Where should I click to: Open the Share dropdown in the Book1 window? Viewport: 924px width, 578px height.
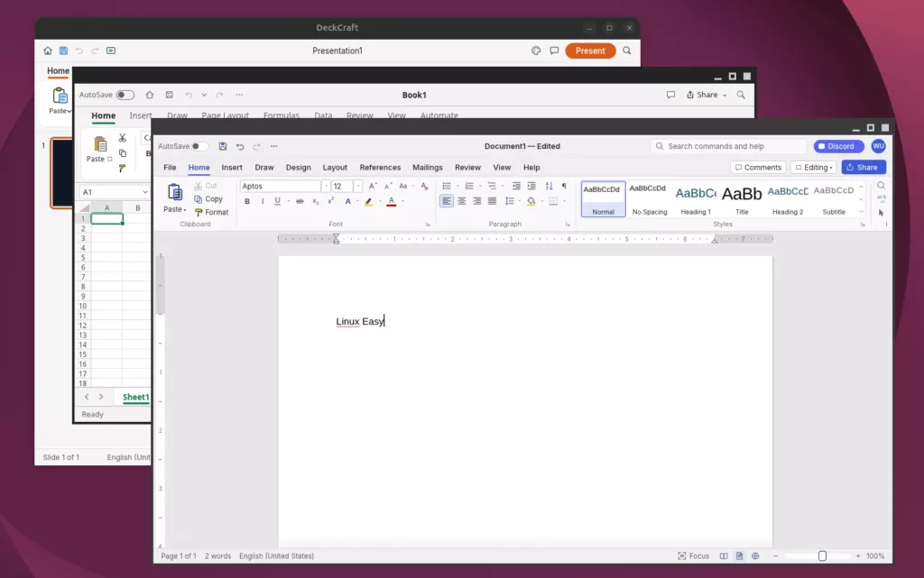click(706, 95)
